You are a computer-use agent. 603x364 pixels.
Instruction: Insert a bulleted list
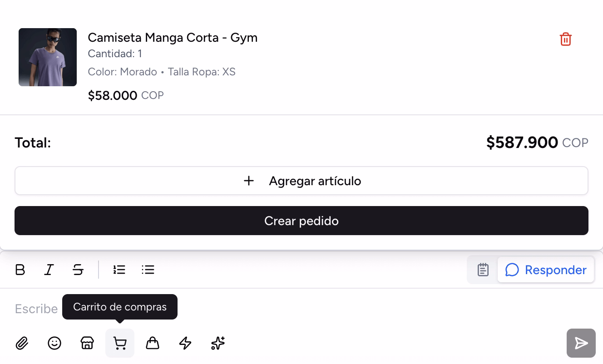(x=148, y=270)
